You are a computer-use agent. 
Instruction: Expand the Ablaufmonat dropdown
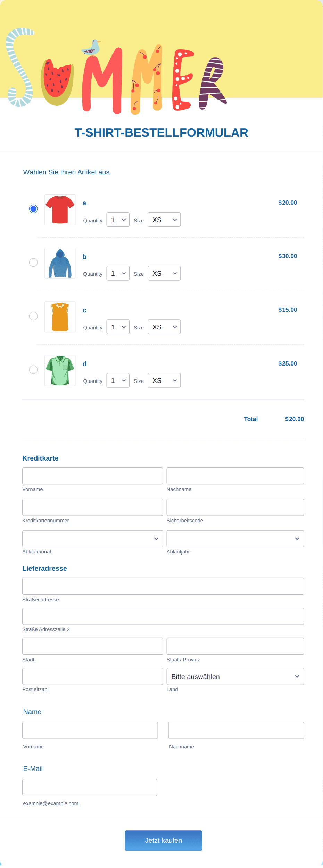click(x=92, y=539)
